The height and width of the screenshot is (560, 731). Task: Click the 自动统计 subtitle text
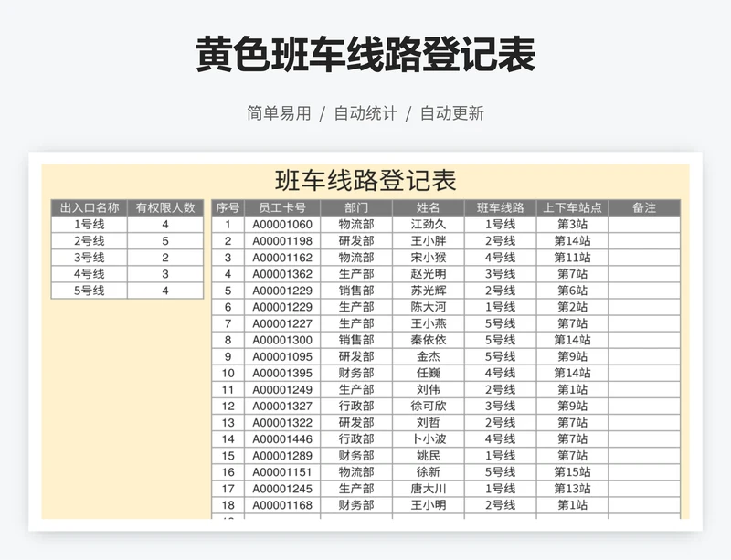coord(365,113)
